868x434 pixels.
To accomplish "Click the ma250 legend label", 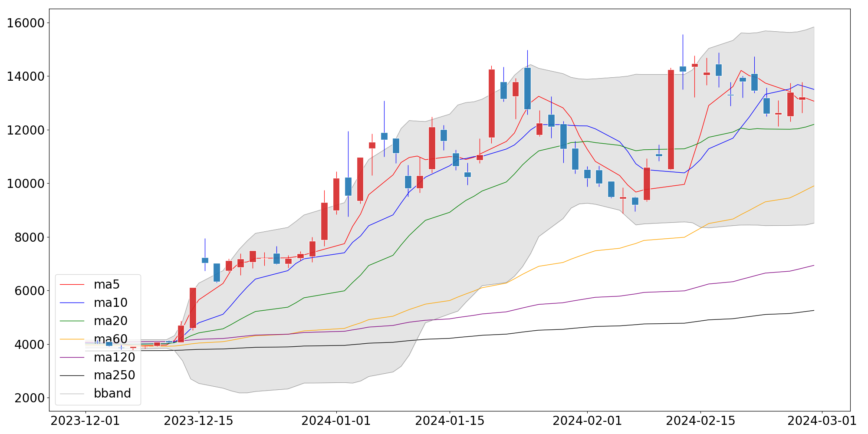I will [115, 375].
